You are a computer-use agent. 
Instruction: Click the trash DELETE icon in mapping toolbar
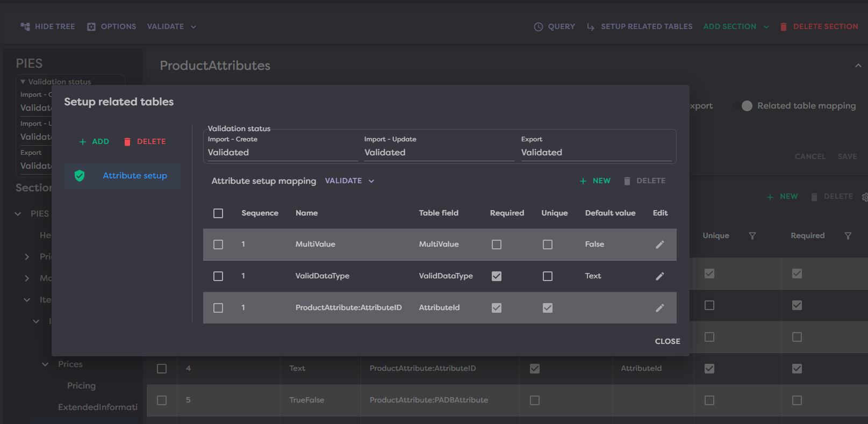[627, 181]
